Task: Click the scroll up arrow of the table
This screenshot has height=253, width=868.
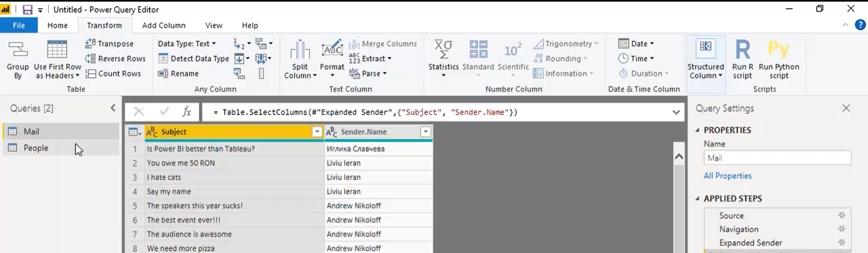Action: pos(679,156)
